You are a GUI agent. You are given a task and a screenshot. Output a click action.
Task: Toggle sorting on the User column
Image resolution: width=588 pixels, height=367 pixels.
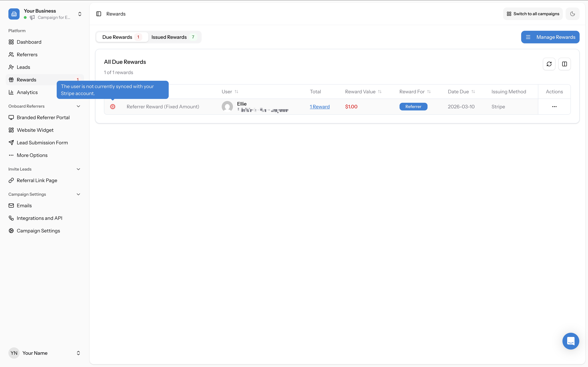[237, 92]
